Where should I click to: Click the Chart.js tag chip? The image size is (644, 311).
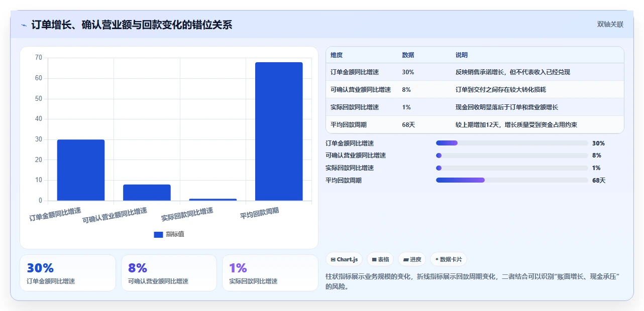coord(344,259)
